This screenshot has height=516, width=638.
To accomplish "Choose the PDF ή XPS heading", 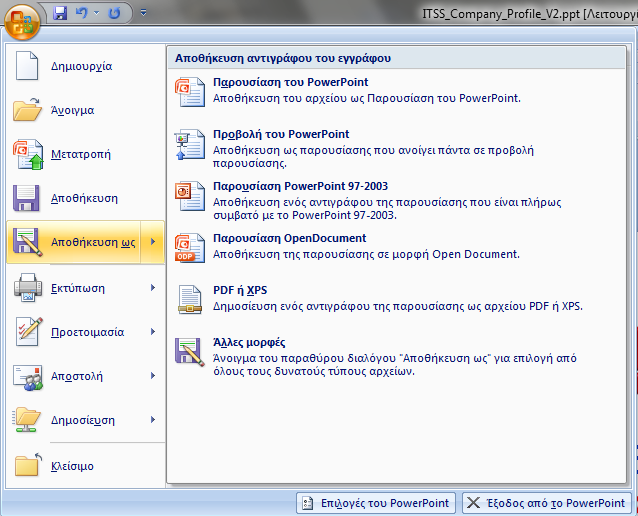I will click(240, 291).
